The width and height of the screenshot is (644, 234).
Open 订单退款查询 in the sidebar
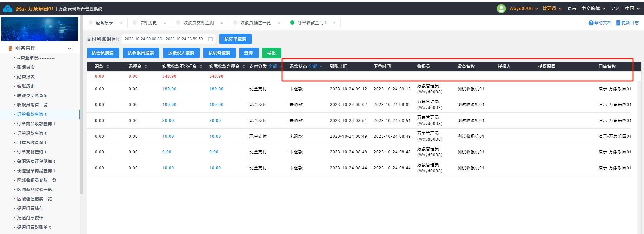pyautogui.click(x=32, y=133)
